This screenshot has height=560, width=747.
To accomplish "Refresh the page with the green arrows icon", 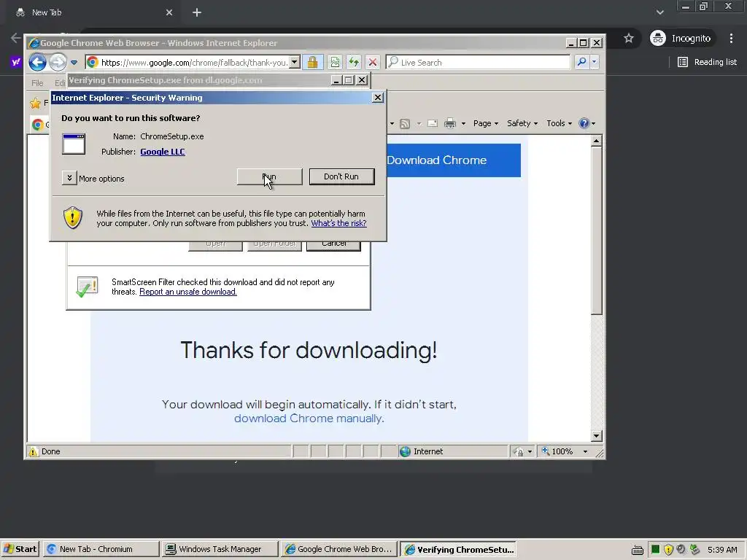I will click(x=354, y=63).
